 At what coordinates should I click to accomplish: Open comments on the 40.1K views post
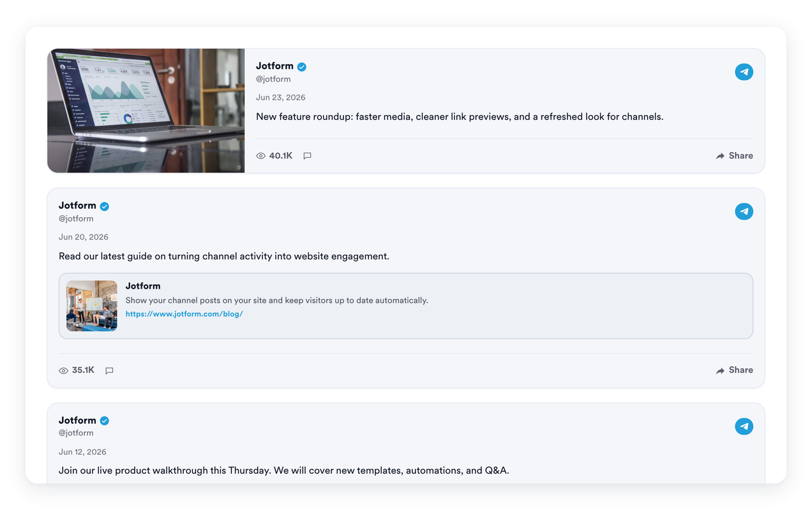click(x=307, y=156)
